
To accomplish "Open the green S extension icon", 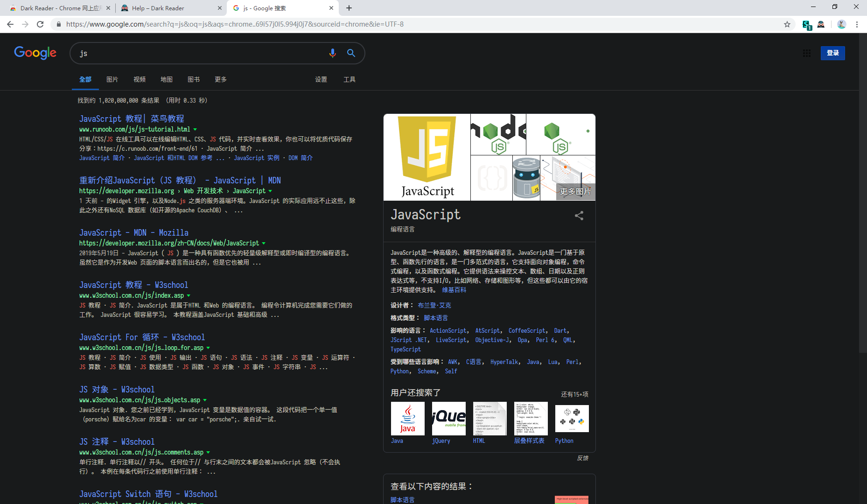I will (x=807, y=25).
